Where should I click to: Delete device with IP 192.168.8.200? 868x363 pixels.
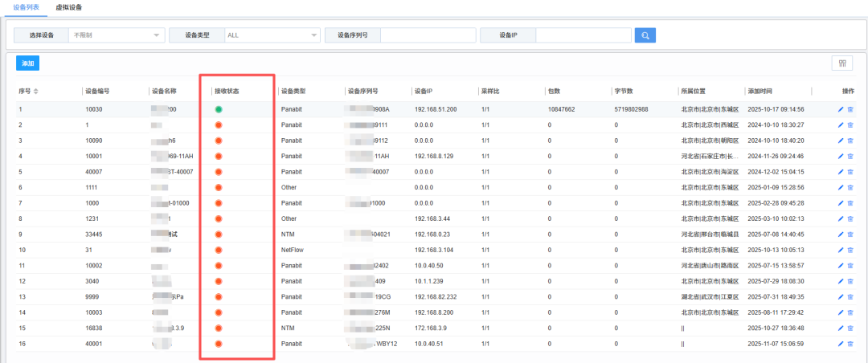[850, 312]
